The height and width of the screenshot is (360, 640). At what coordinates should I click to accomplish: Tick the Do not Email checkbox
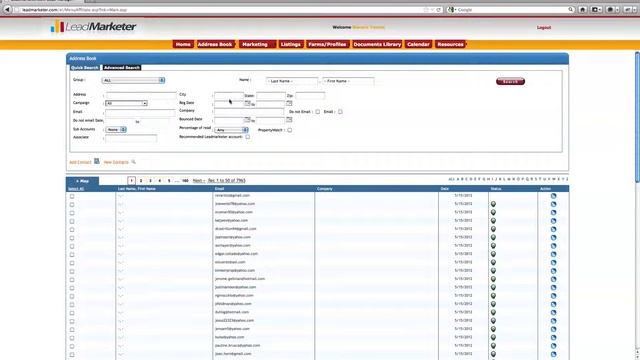(318, 112)
